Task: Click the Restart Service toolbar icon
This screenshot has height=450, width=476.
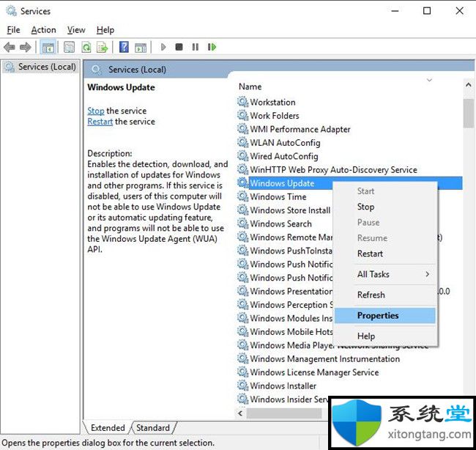Action: pyautogui.click(x=212, y=47)
